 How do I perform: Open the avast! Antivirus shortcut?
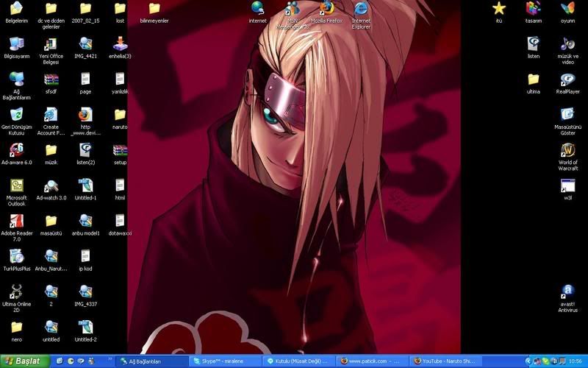click(567, 291)
